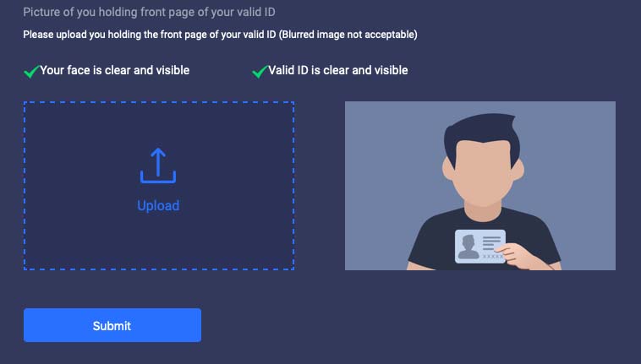Click the hand holding the ID card

click(519, 256)
